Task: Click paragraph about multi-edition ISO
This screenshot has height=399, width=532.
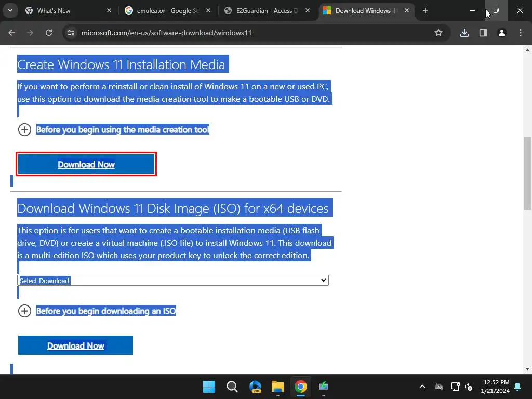Action: (175, 243)
